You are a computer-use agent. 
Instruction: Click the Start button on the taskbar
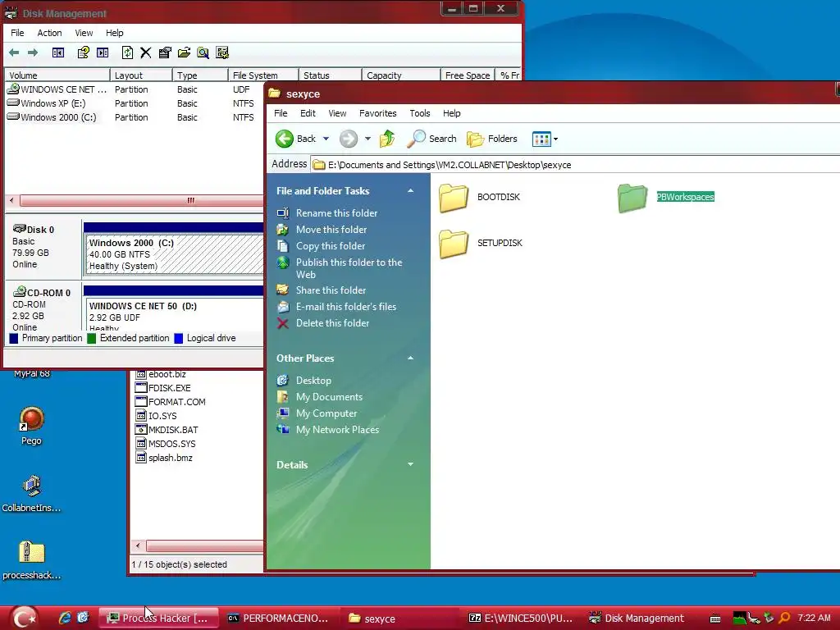[x=24, y=618]
